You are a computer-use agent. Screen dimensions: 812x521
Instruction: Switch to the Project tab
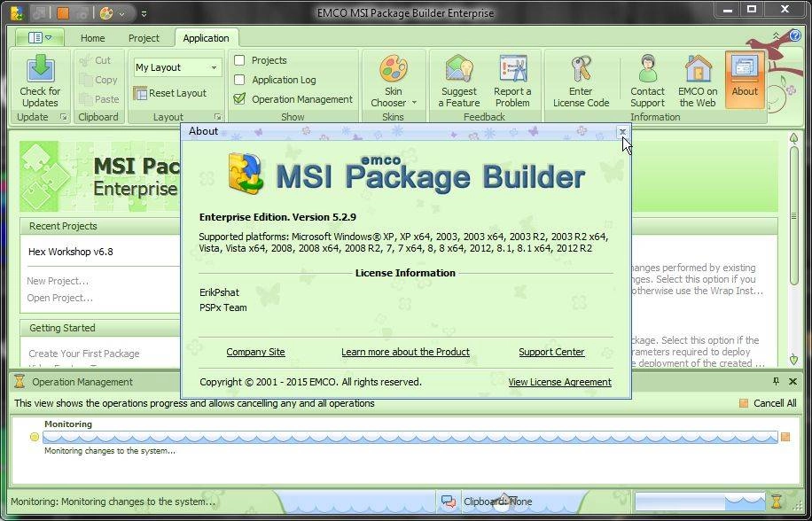click(x=144, y=38)
